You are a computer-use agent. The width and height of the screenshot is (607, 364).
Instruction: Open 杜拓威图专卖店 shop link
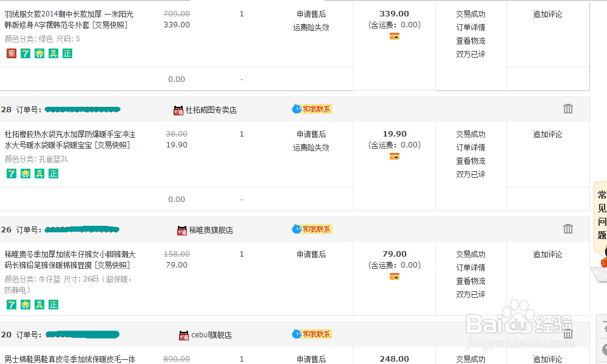(211, 110)
